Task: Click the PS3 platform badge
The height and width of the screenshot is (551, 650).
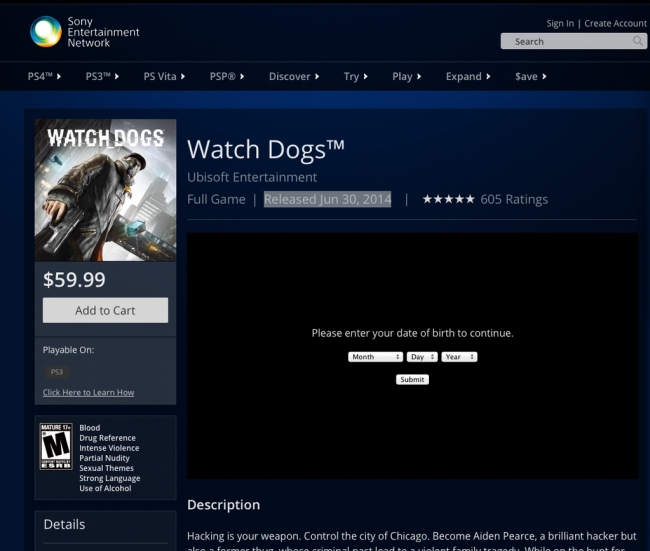Action: (x=56, y=372)
